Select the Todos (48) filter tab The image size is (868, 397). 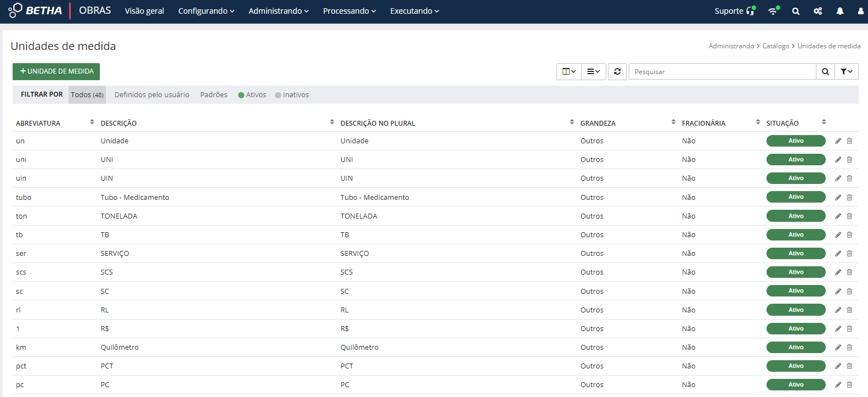(x=87, y=95)
